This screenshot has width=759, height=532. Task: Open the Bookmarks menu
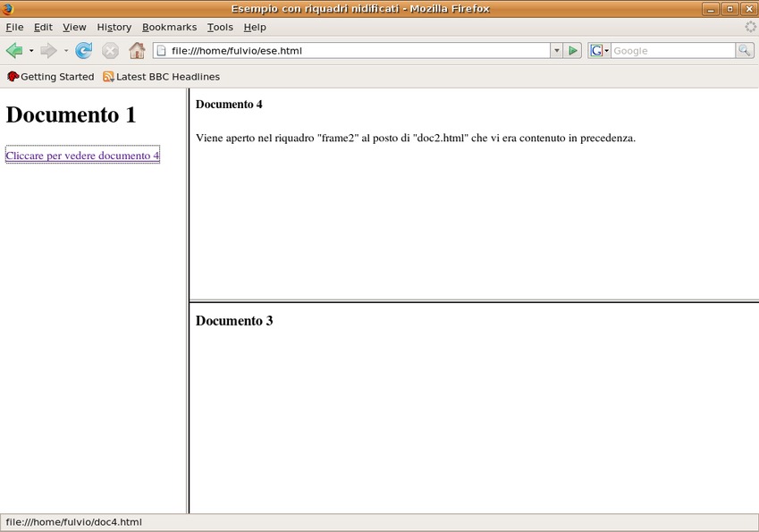(170, 27)
